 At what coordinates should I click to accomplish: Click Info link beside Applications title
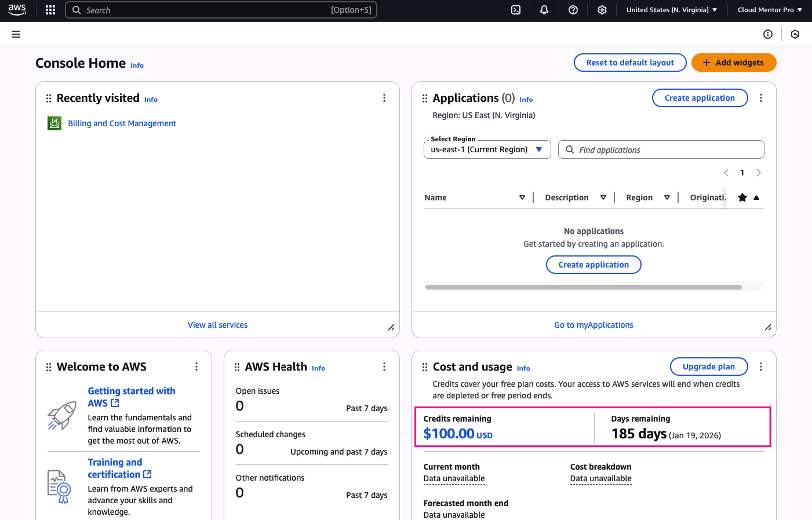point(526,100)
